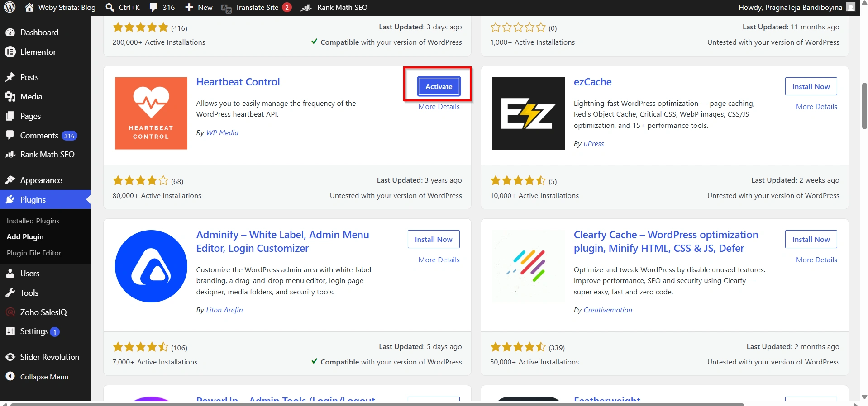Click the Posts pin icon
Viewport: 868px width, 406px height.
point(10,77)
